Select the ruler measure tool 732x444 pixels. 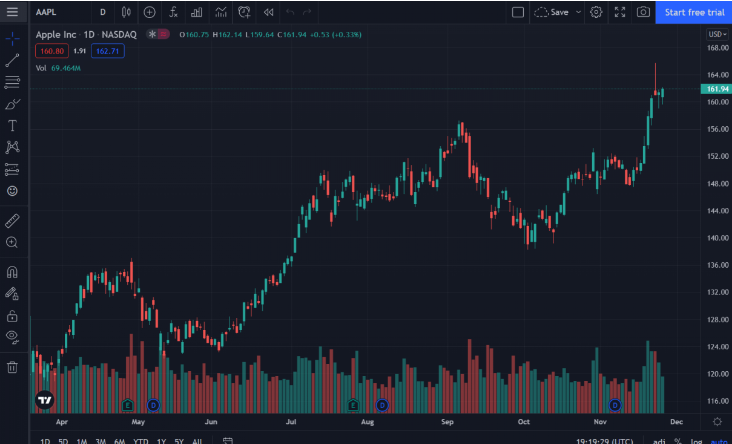tap(13, 221)
